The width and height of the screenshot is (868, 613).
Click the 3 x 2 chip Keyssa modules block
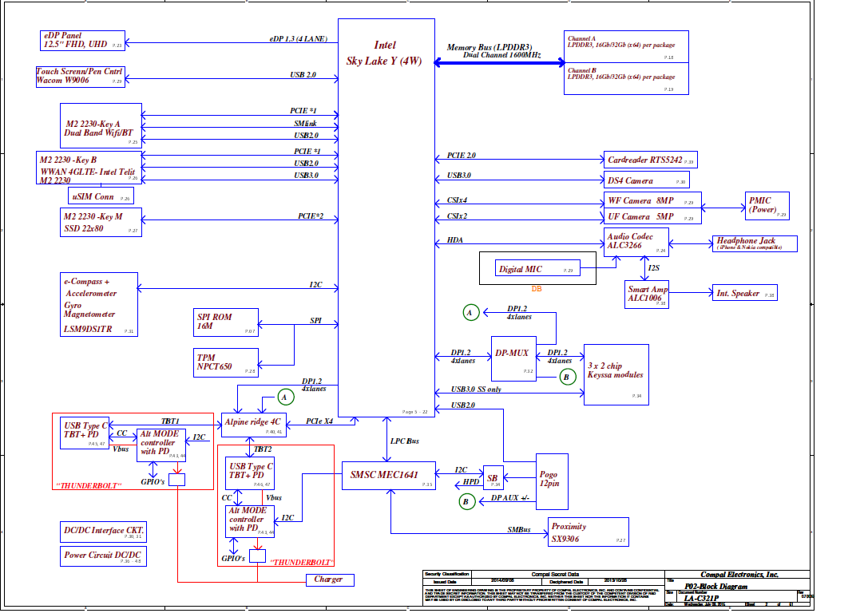[x=616, y=374]
